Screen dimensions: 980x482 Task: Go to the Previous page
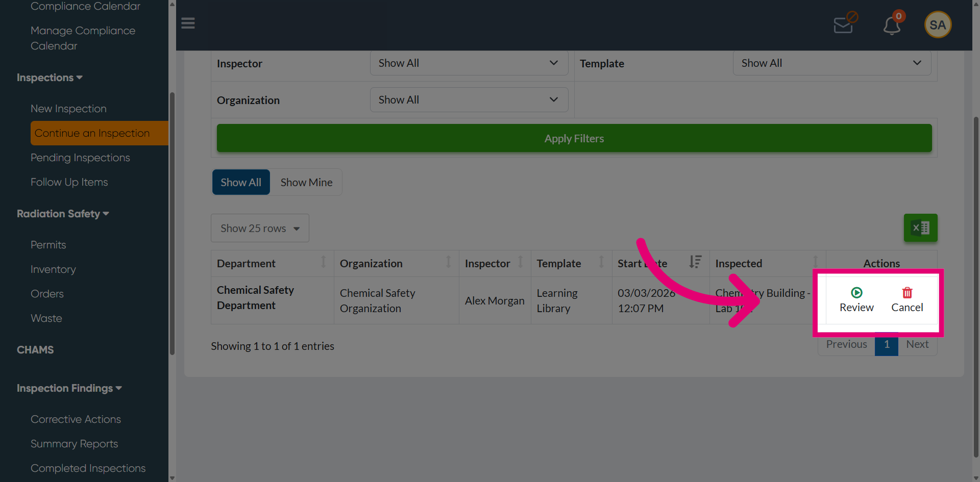pos(846,344)
